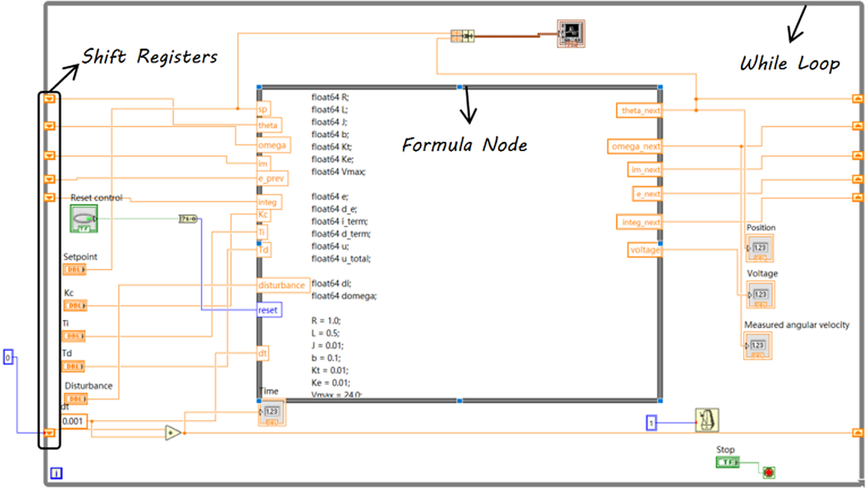The width and height of the screenshot is (868, 489).
Task: Select the blue reset input terminal
Action: coord(269,310)
